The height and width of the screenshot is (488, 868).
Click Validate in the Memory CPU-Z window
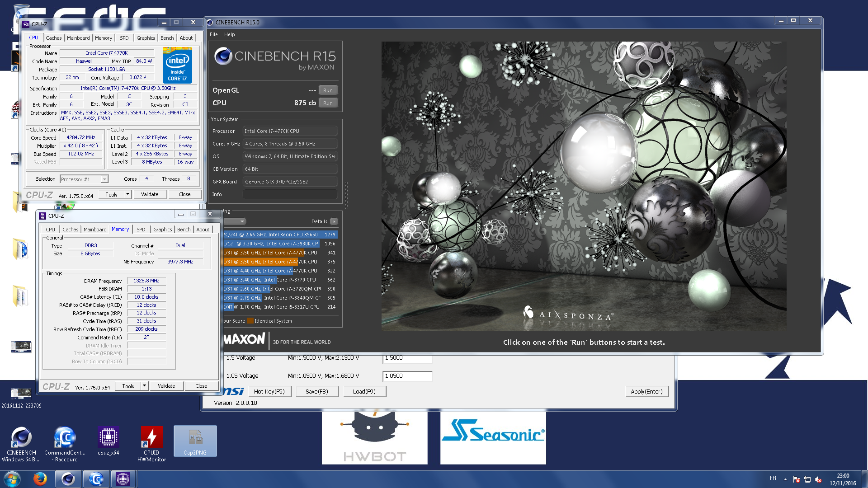point(166,386)
